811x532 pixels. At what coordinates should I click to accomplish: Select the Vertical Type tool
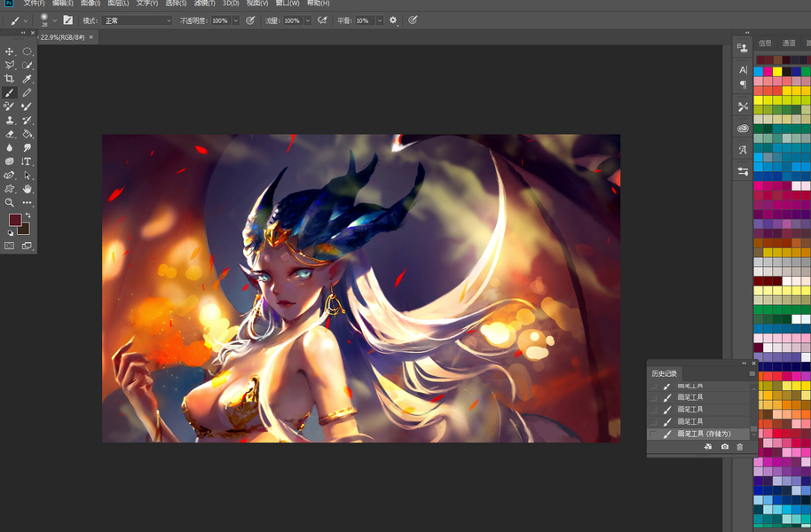(27, 161)
